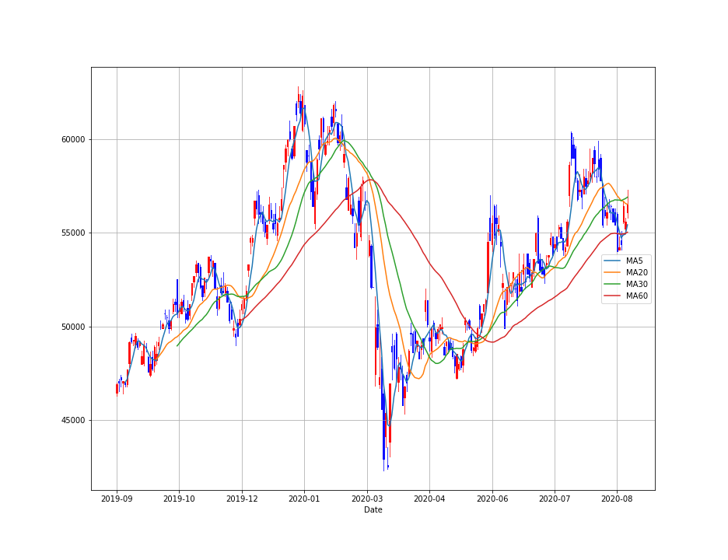Click the MA20 legend label
The image size is (728, 560).
pos(636,272)
